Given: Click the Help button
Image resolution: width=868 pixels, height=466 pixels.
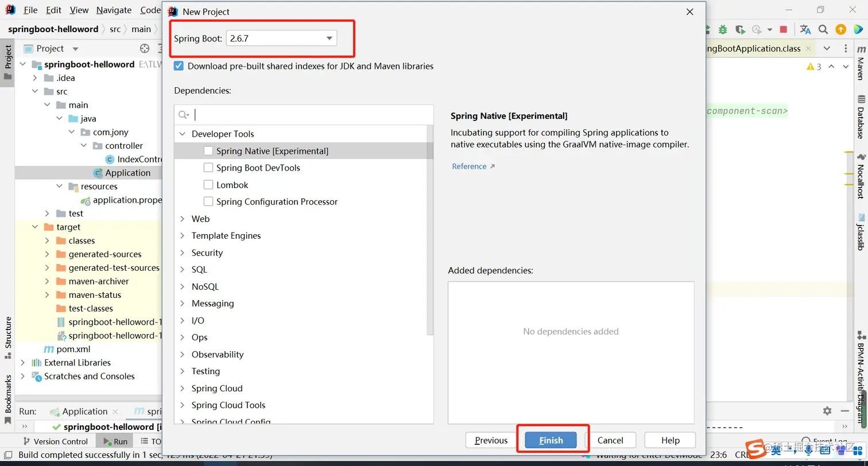Looking at the screenshot, I should [671, 440].
